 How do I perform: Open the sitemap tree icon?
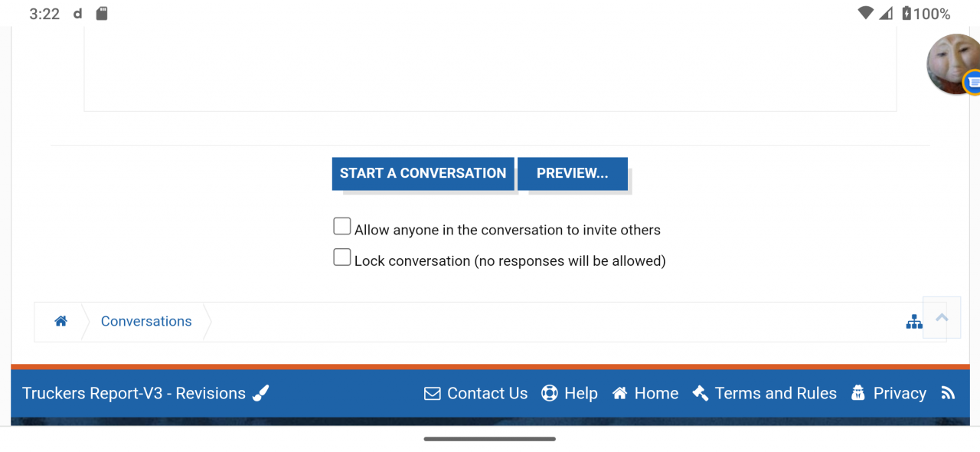point(914,322)
